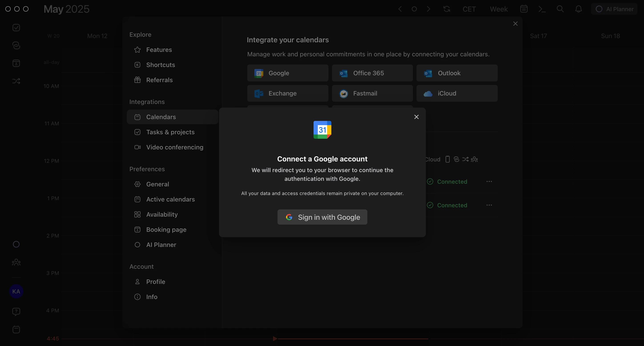Open Features in Explore section
Viewport: 644px width, 346px height.
click(x=173, y=50)
